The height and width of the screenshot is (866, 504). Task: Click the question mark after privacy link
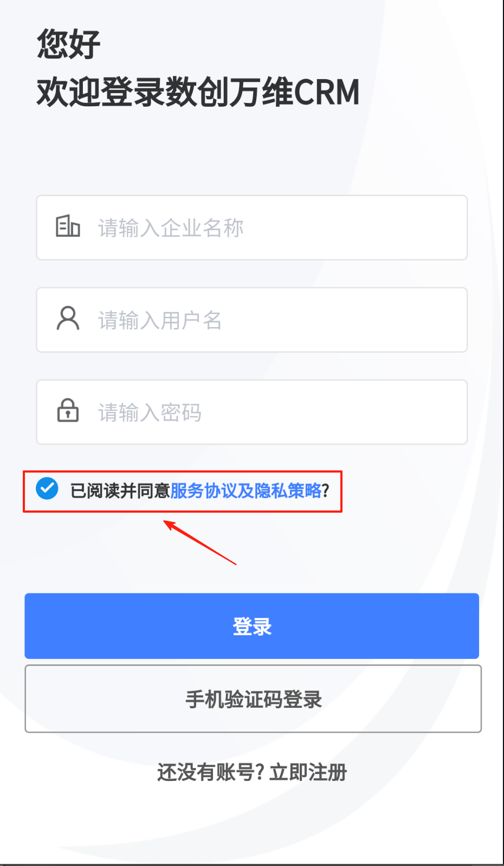pyautogui.click(x=326, y=491)
